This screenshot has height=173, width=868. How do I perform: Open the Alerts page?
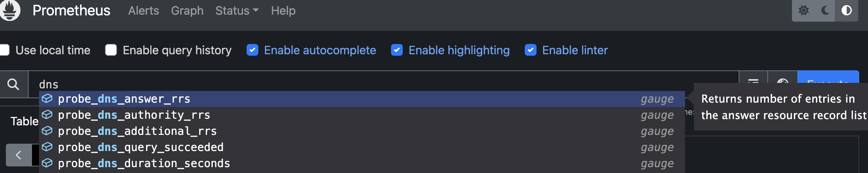click(x=143, y=11)
